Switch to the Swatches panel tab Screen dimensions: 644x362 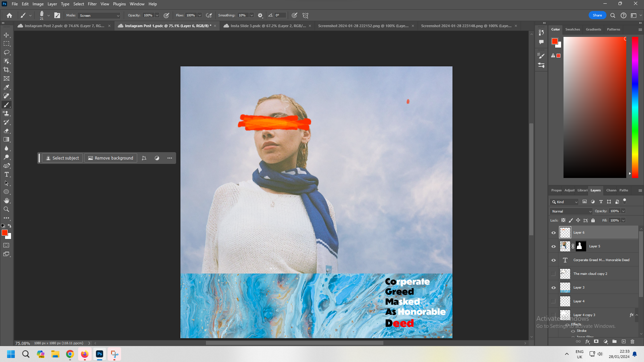pyautogui.click(x=572, y=29)
